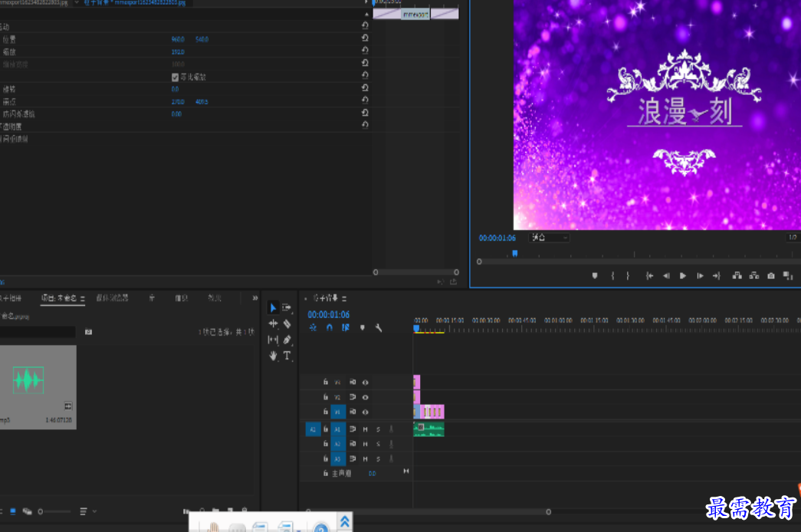801x532 pixels.
Task: Select the Razor tool
Action: [x=287, y=323]
